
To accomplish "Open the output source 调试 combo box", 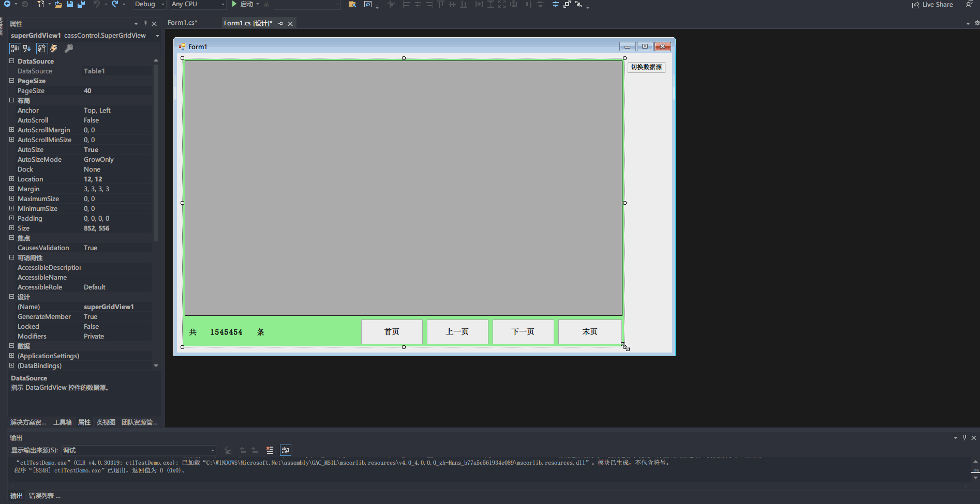I will pos(138,450).
